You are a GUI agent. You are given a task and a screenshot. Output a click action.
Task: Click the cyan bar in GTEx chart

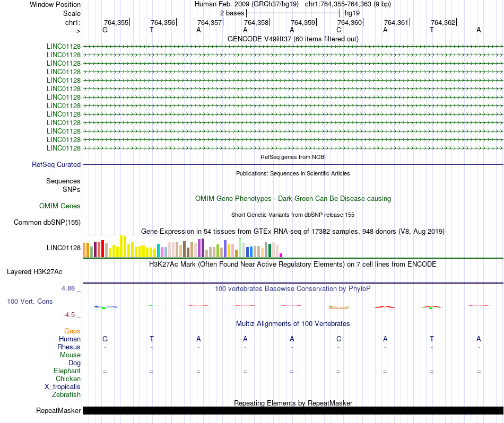(x=158, y=251)
